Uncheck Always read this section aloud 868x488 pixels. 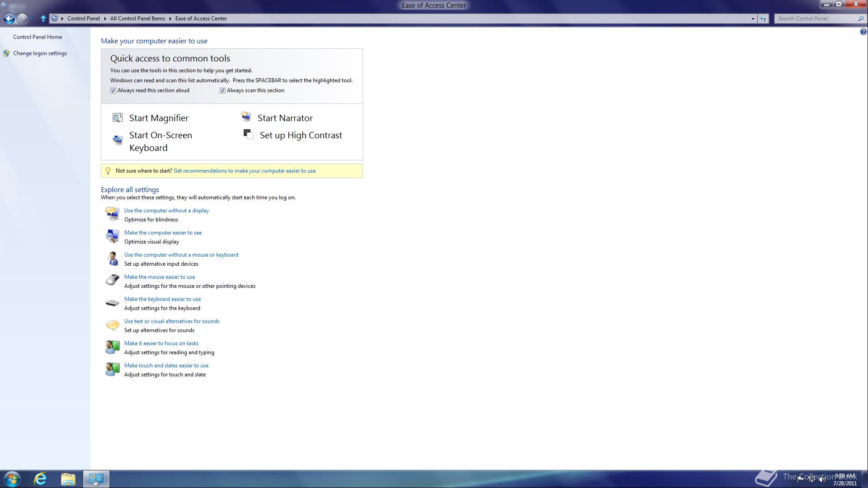(x=113, y=91)
